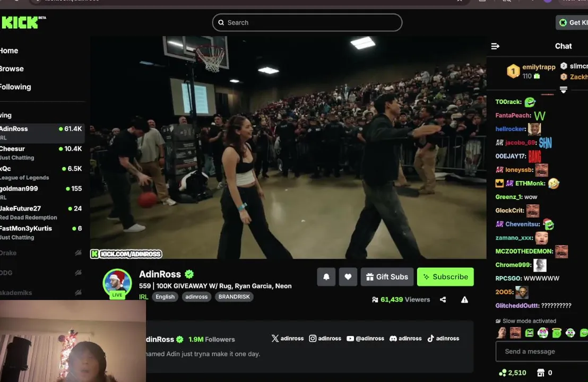Collapse the chat panel with the arrow icon
Image resolution: width=588 pixels, height=382 pixels.
[495, 46]
